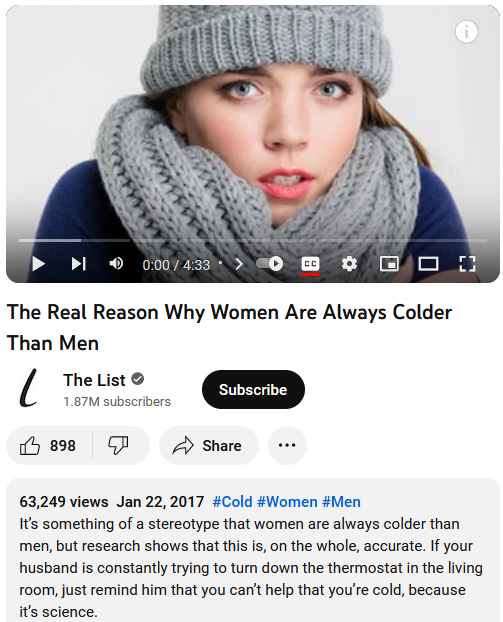This screenshot has height=622, width=503.
Task: Seek on the video progress bar
Action: click(x=253, y=240)
